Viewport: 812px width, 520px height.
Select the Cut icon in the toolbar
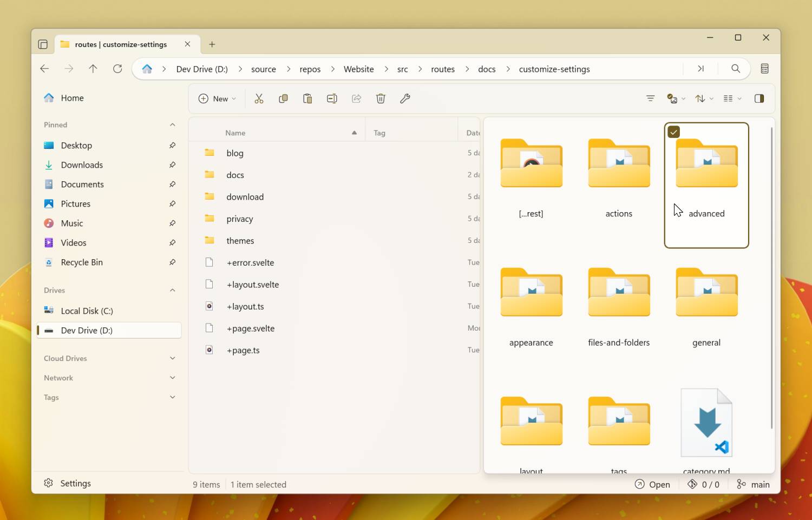(259, 98)
